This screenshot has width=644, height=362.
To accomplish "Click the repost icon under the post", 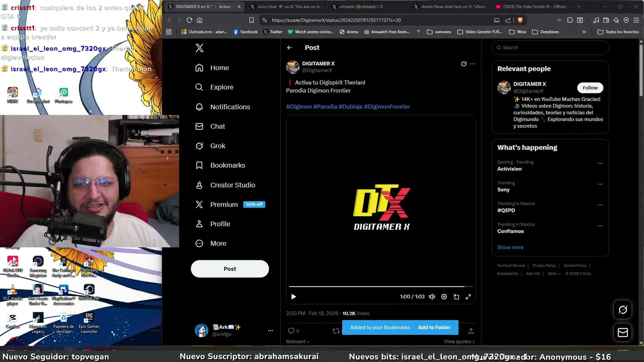I will 336,331.
